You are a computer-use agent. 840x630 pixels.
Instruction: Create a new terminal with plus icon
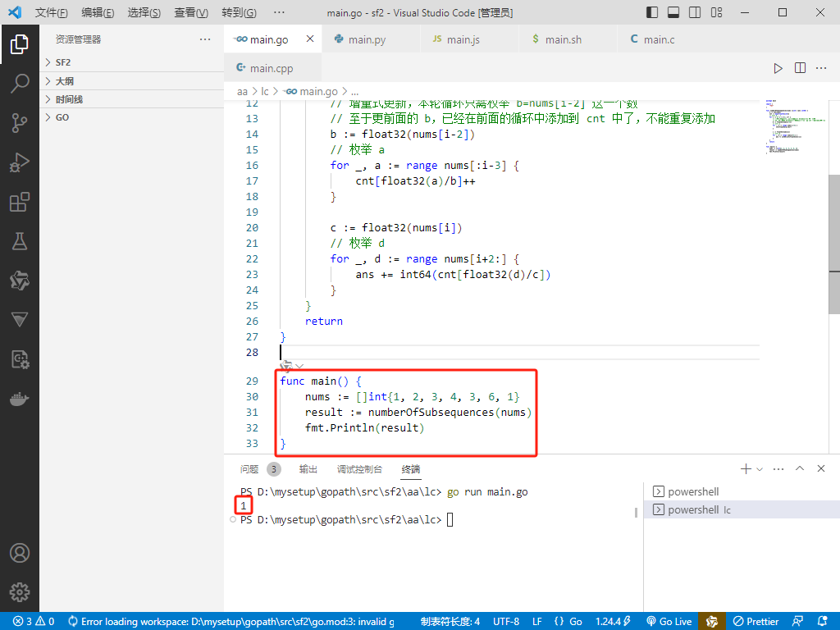click(746, 468)
